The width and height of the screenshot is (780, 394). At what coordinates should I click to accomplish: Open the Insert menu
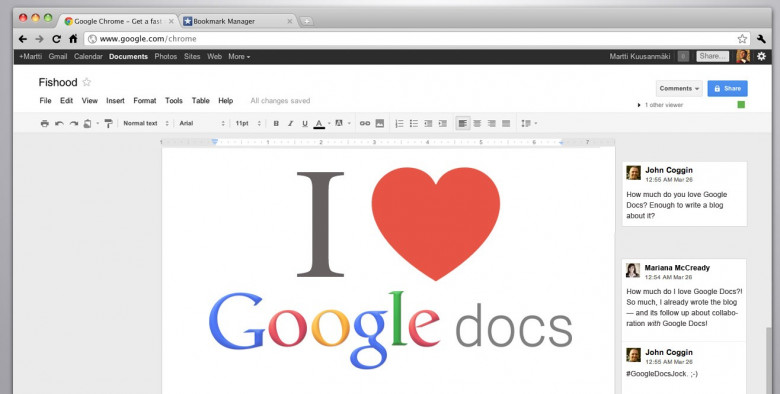(x=115, y=100)
